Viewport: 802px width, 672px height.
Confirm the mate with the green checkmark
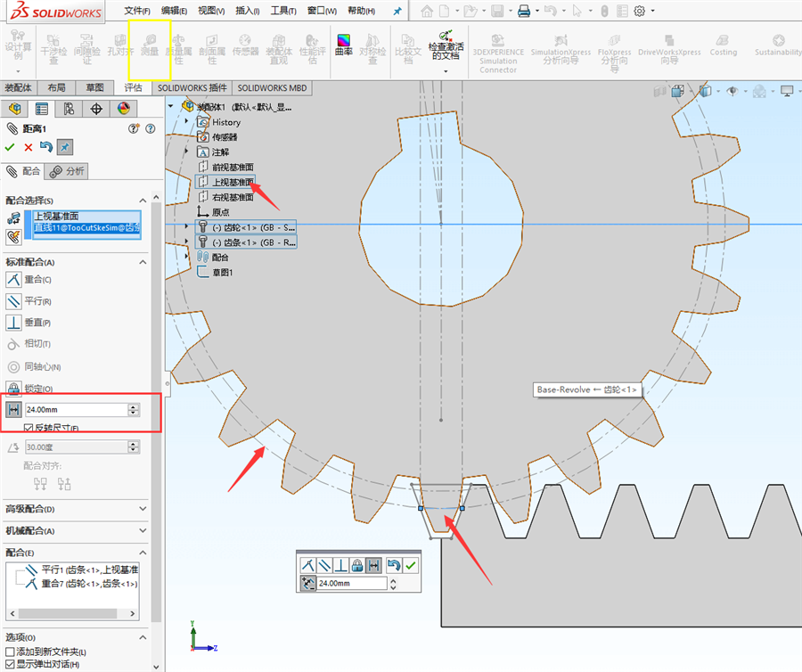pyautogui.click(x=10, y=147)
